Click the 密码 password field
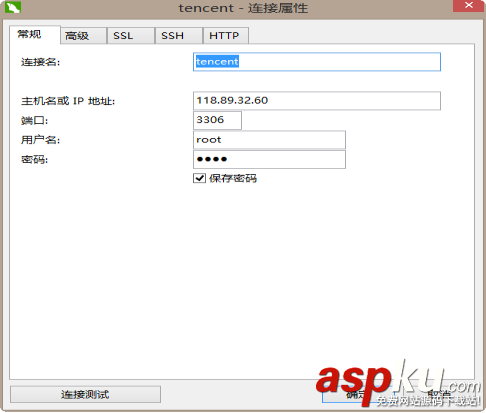The height and width of the screenshot is (413, 486). [x=269, y=159]
